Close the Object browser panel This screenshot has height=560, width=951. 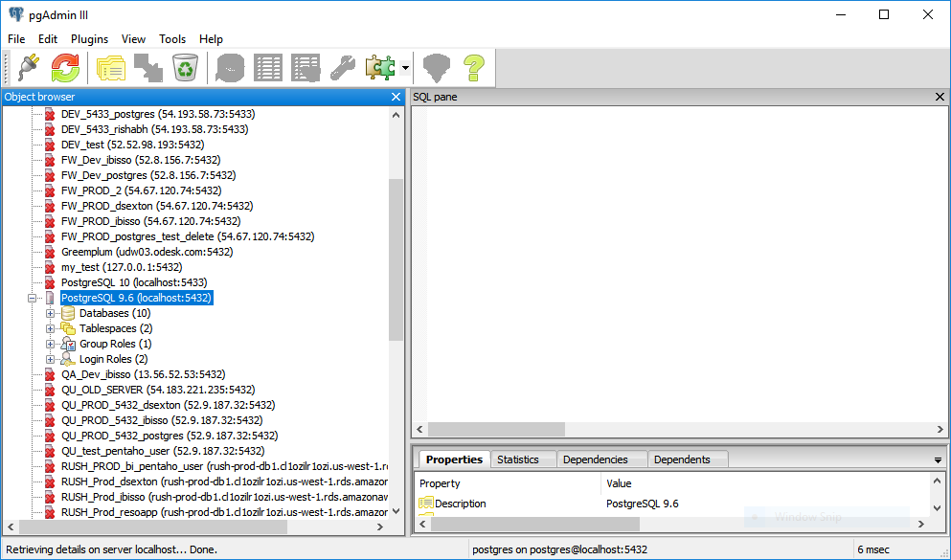tap(396, 97)
